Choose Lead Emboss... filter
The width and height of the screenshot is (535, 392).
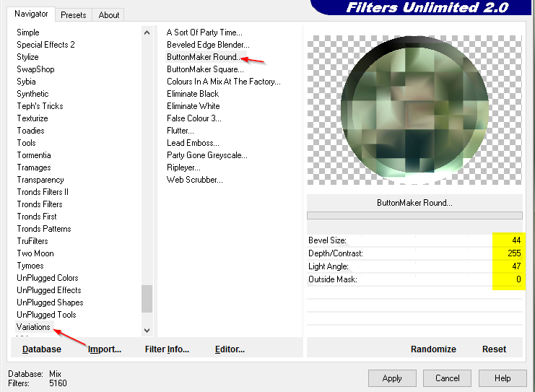[x=193, y=143]
